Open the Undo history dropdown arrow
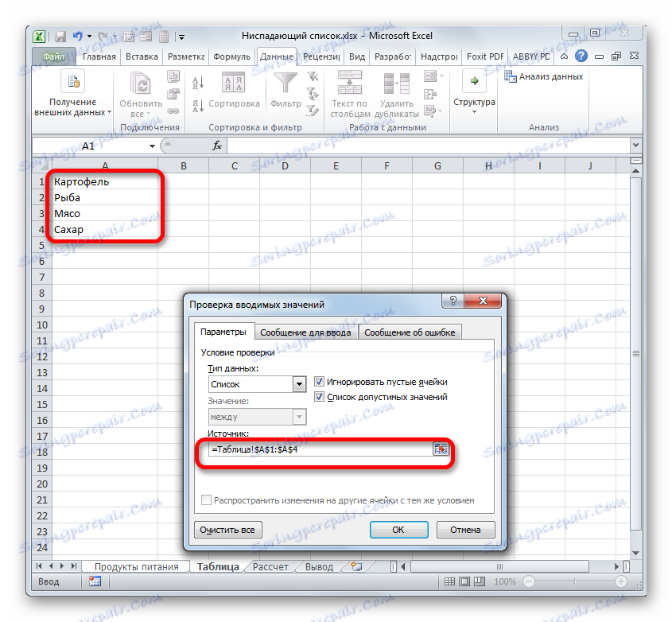This screenshot has width=672, height=622. click(x=89, y=37)
